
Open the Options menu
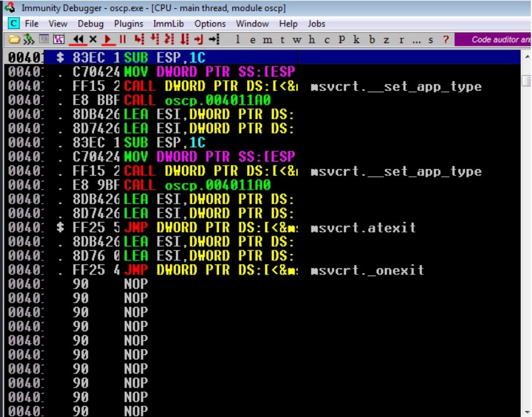click(210, 24)
